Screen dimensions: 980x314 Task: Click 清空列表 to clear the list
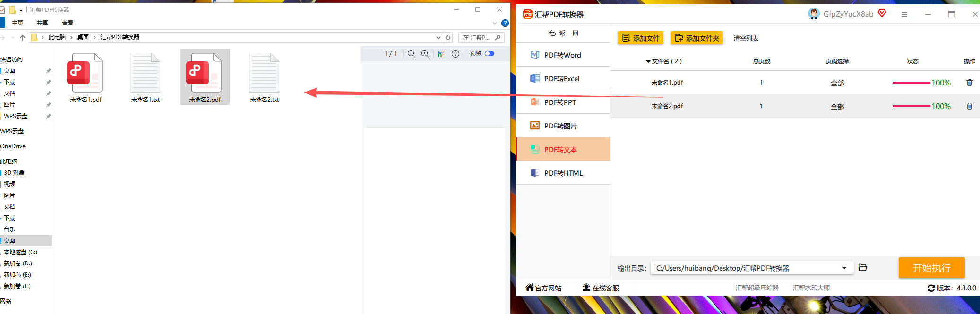(746, 38)
